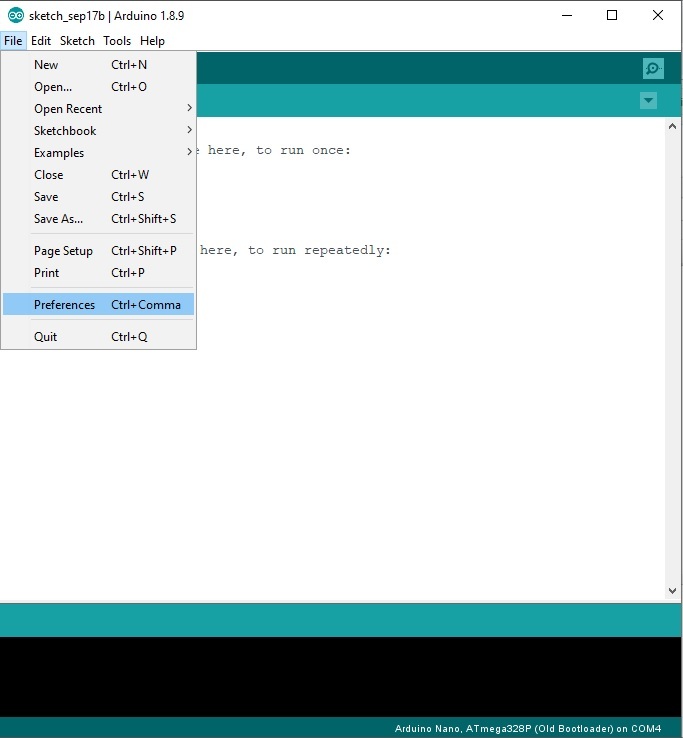Click the editor scrollbar up arrow
Viewport: 683px width, 738px height.
click(672, 126)
